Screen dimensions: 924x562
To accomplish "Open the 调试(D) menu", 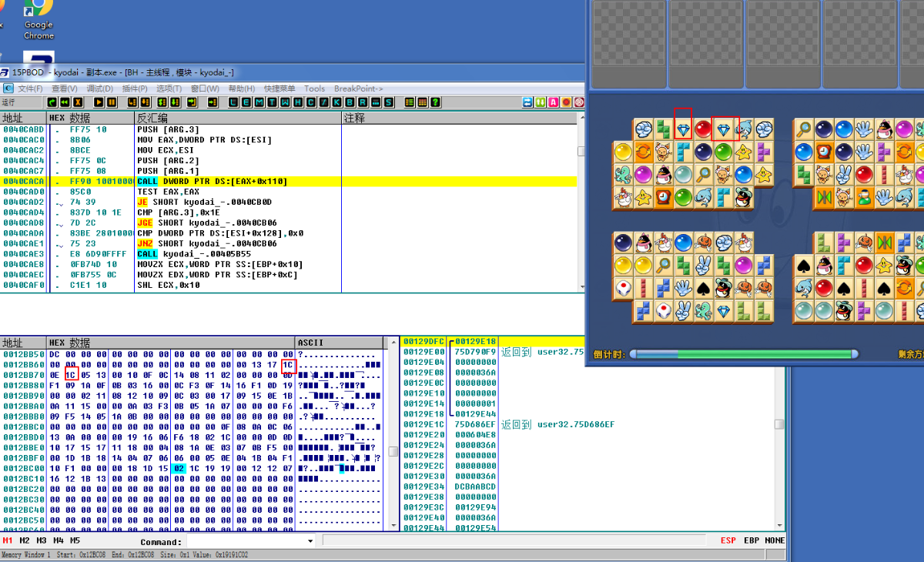I will pyautogui.click(x=100, y=89).
